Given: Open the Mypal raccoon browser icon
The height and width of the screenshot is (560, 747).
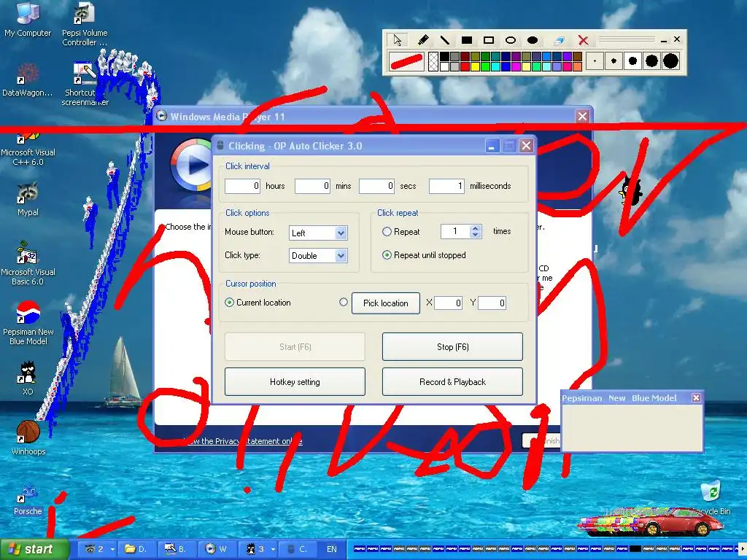Looking at the screenshot, I should click(28, 199).
